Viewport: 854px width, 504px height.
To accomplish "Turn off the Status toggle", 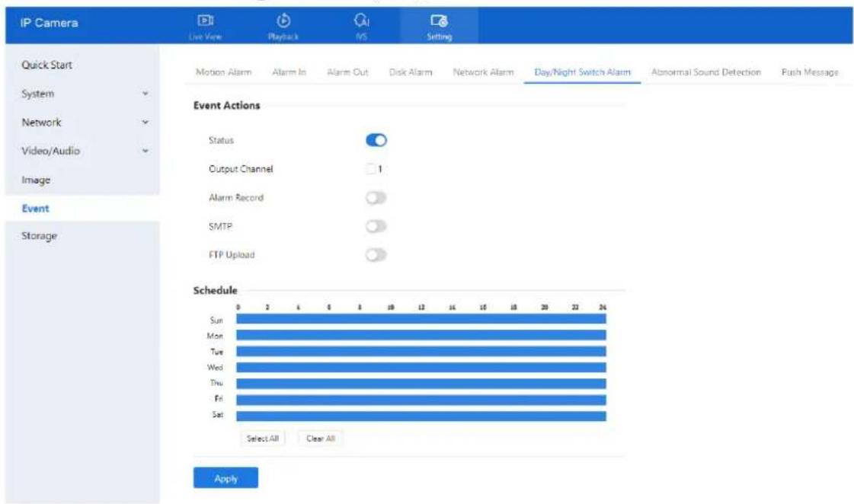I will (x=376, y=140).
